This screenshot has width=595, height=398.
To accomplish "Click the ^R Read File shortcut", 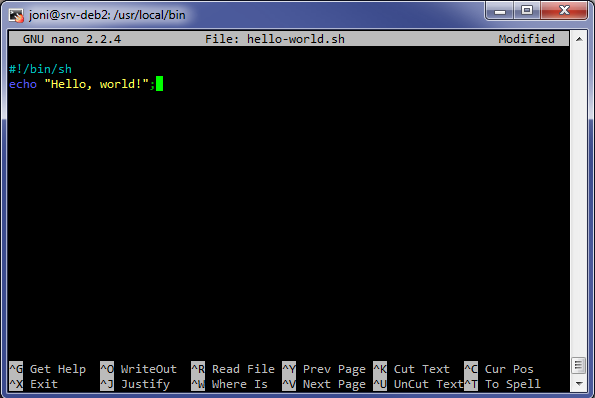I will (x=233, y=369).
